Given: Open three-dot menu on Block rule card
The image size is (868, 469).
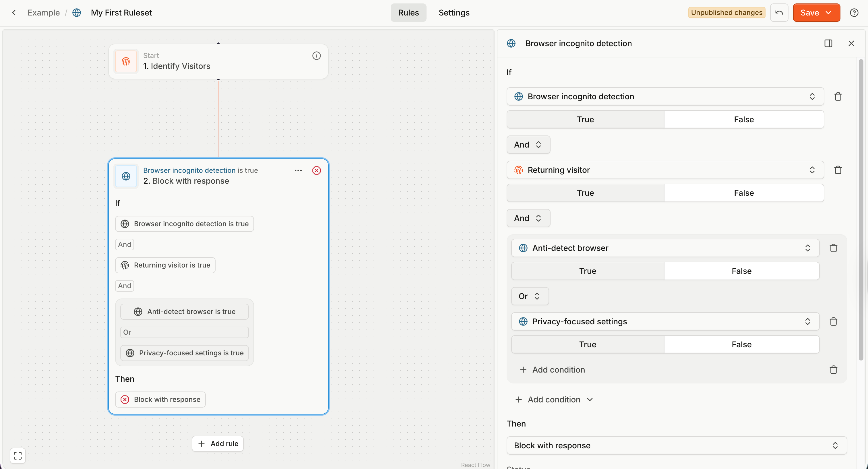Looking at the screenshot, I should 298,170.
